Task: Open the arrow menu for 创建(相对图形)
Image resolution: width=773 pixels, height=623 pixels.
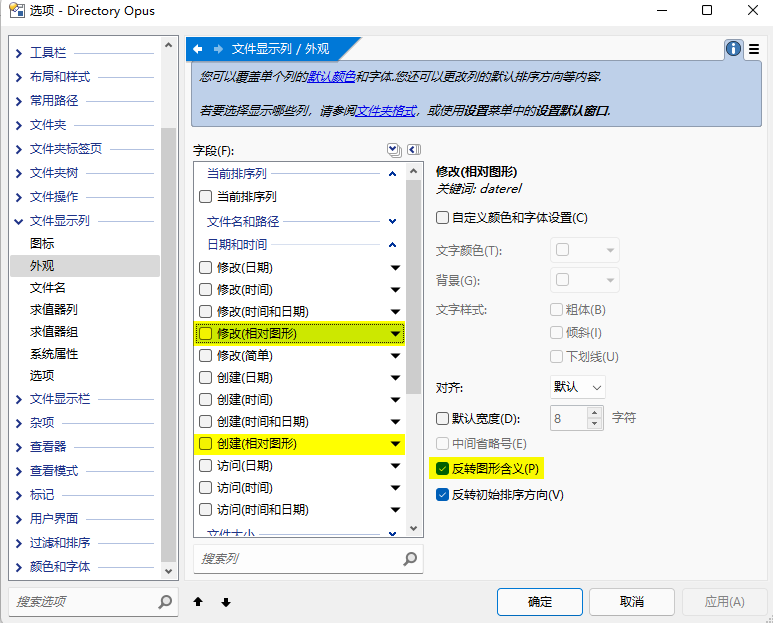Action: coord(395,444)
